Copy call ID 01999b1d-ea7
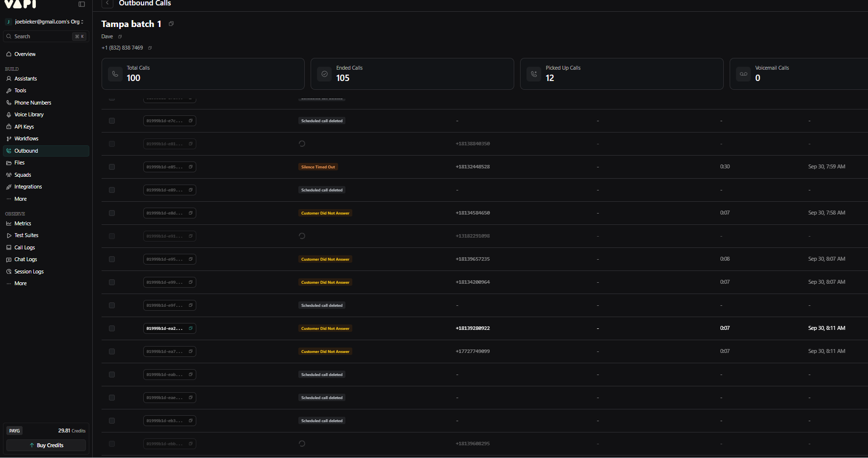Viewport: 868px width, 458px height. (x=190, y=351)
